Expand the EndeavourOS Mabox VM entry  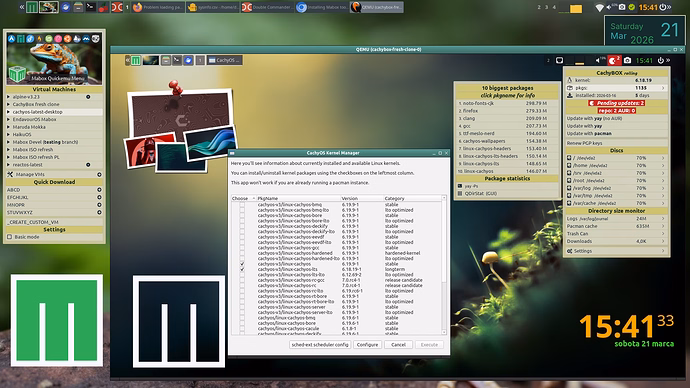54,119
